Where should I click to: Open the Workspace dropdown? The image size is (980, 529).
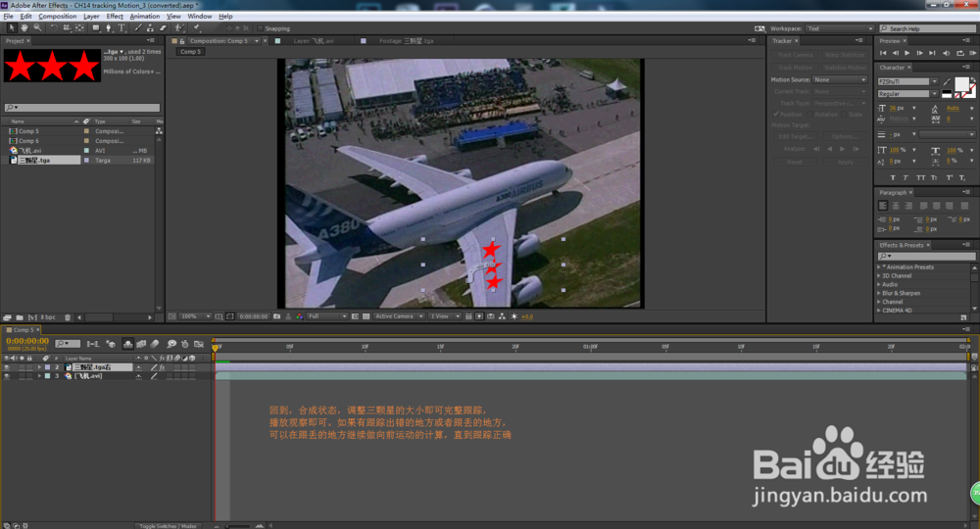840,28
